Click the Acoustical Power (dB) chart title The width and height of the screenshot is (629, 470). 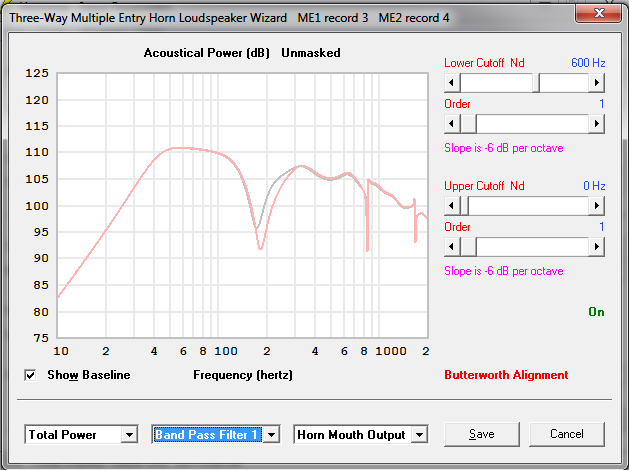coord(207,53)
